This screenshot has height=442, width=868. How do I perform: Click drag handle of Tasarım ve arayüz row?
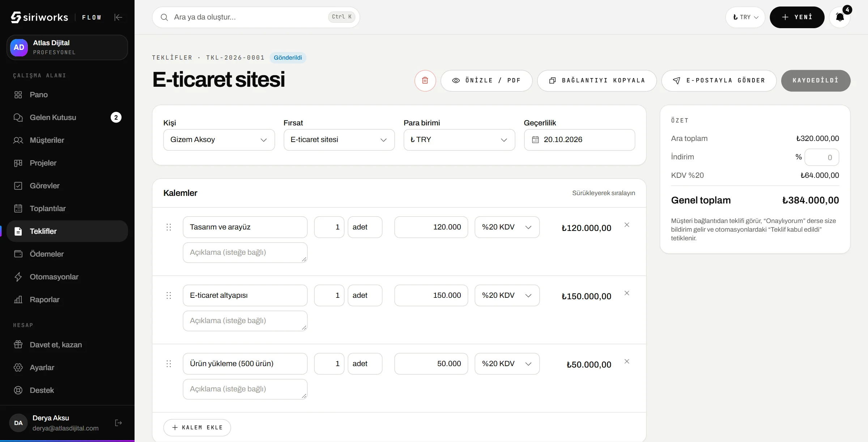(169, 227)
